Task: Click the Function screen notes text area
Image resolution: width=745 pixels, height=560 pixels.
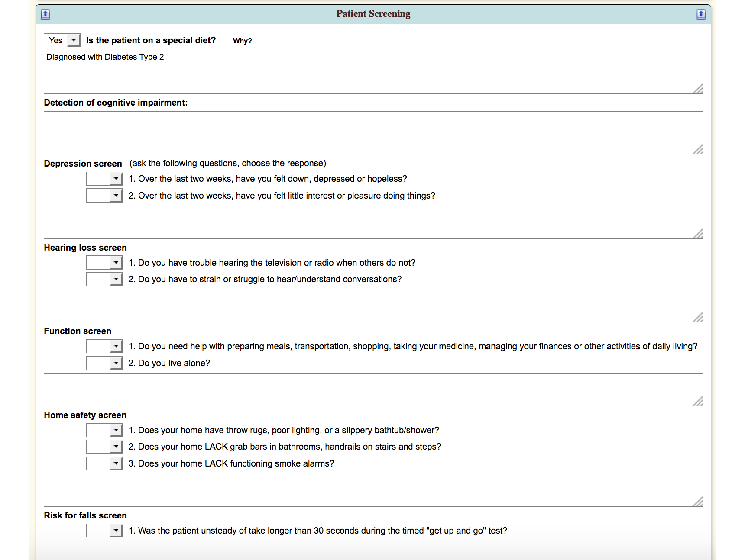Action: 373,390
